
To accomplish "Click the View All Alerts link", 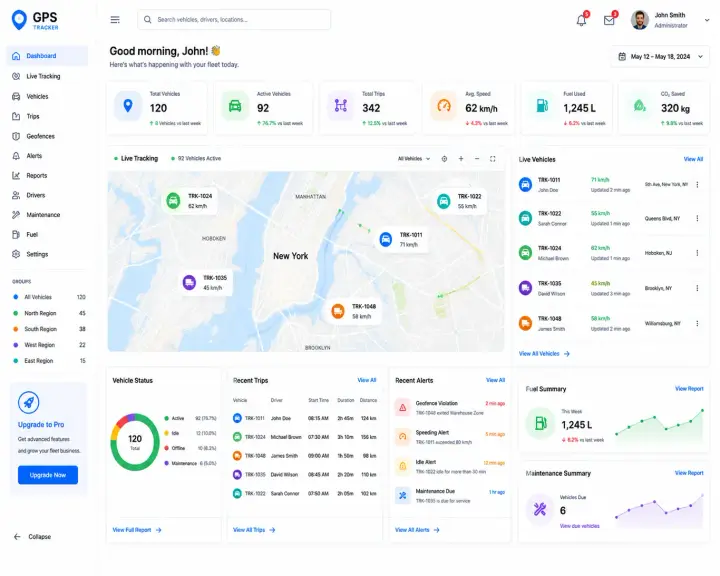I will pyautogui.click(x=417, y=530).
